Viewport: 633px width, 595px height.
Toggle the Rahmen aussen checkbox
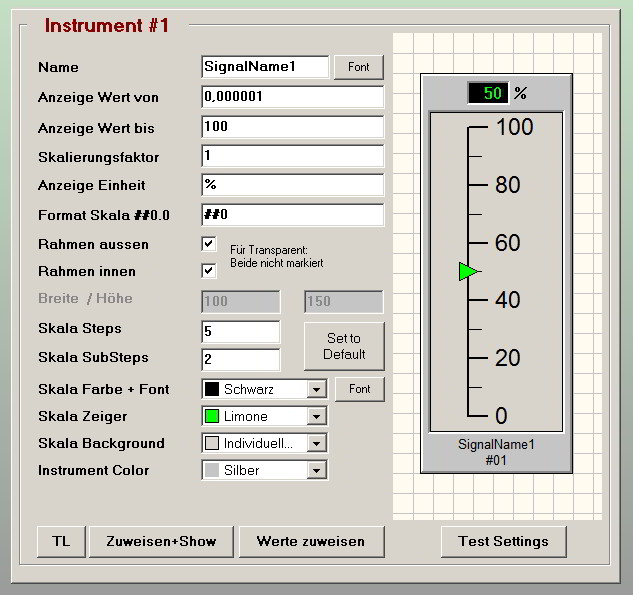(209, 244)
